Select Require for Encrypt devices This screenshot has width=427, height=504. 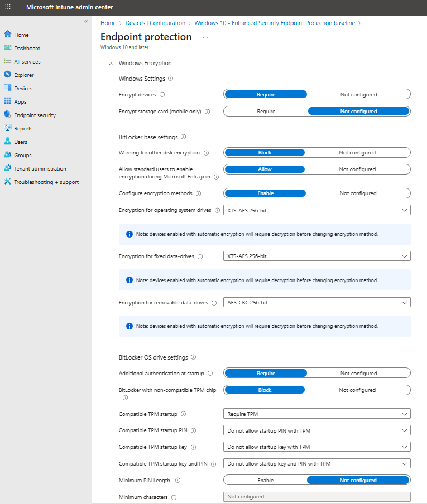tap(266, 95)
